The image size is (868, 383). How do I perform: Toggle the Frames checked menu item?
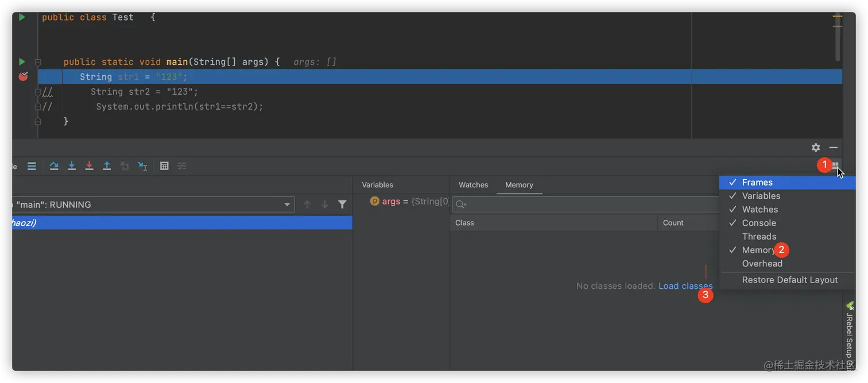pos(787,182)
